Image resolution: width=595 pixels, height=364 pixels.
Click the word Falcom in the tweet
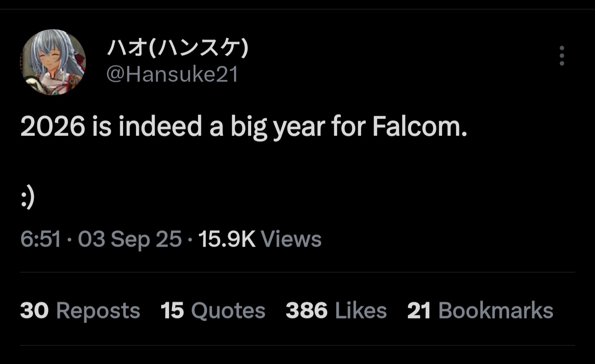(x=419, y=126)
